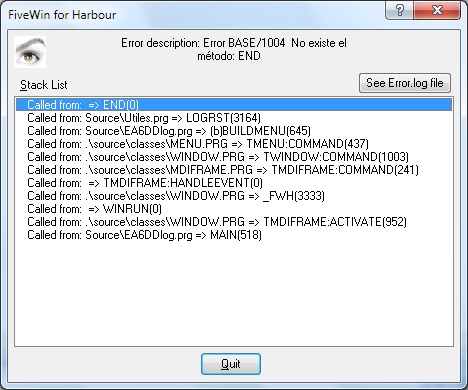The image size is (468, 390).
Task: Click the FiveWin for Harbour title text
Action: [62, 15]
